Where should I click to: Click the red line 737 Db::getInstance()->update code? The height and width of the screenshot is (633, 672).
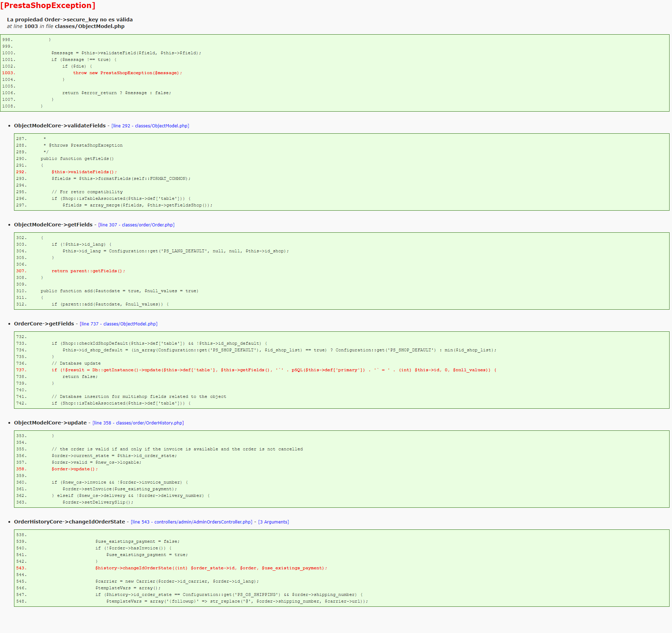274,370
